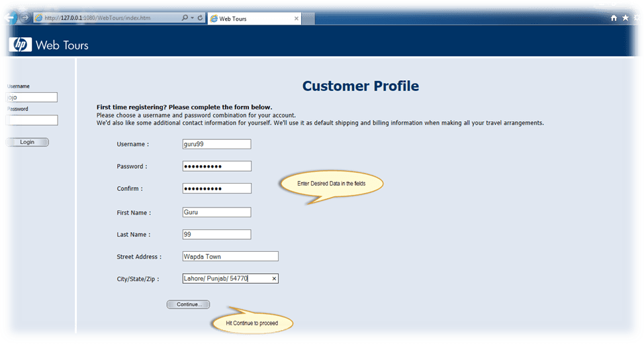The image size is (644, 344).
Task: Click the browser Forward arrow button
Action: pyautogui.click(x=24, y=18)
